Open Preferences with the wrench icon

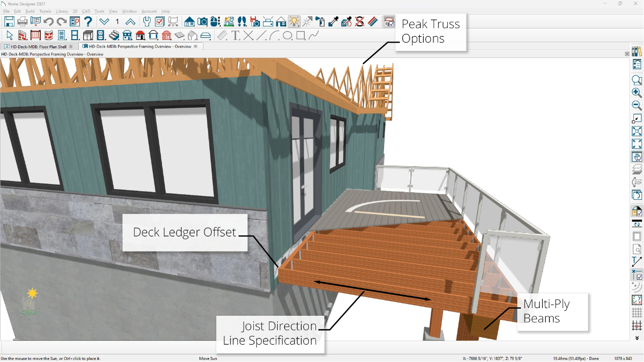147,21
